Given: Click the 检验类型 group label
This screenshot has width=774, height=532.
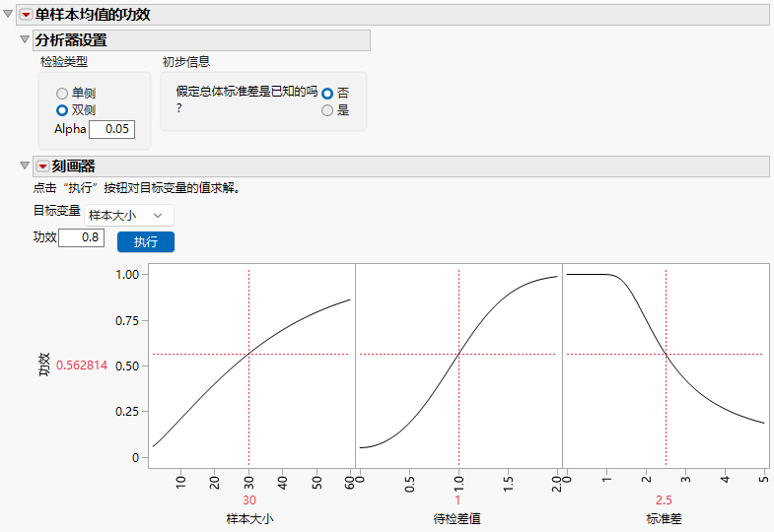Looking at the screenshot, I should [64, 62].
